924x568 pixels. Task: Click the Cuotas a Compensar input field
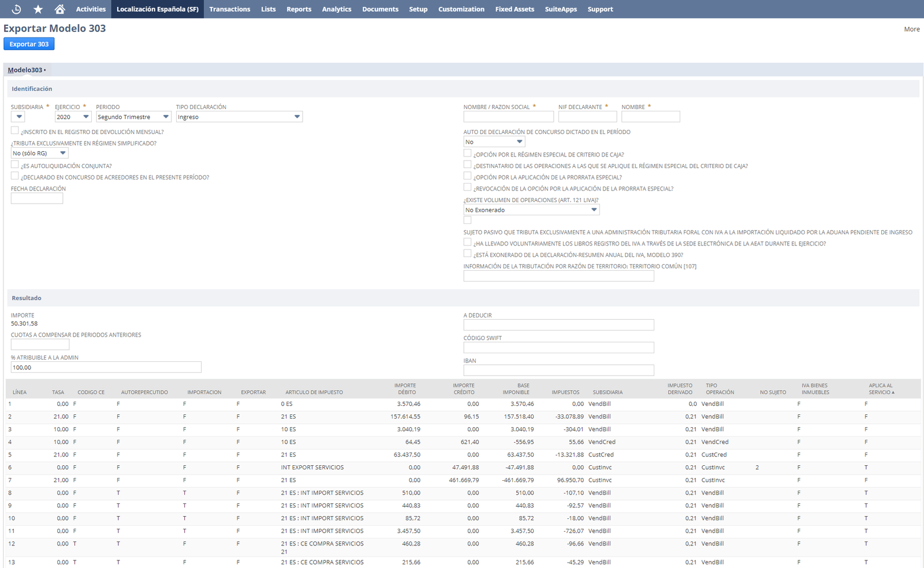(x=40, y=345)
